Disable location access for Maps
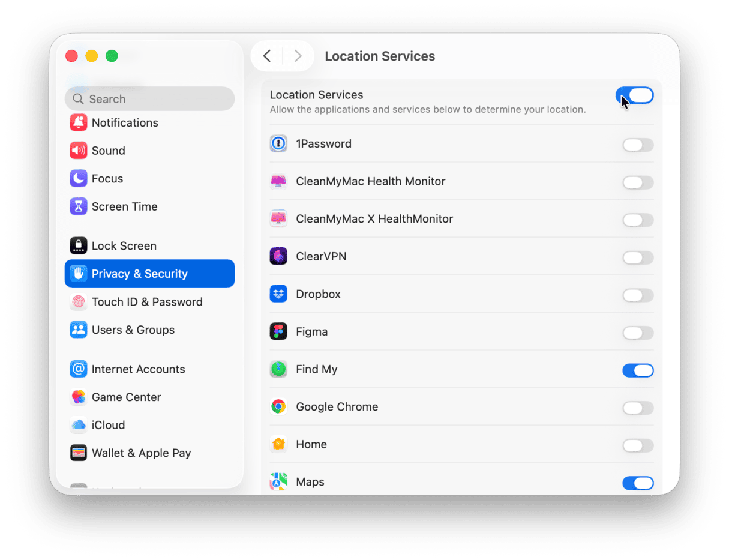 (x=638, y=483)
